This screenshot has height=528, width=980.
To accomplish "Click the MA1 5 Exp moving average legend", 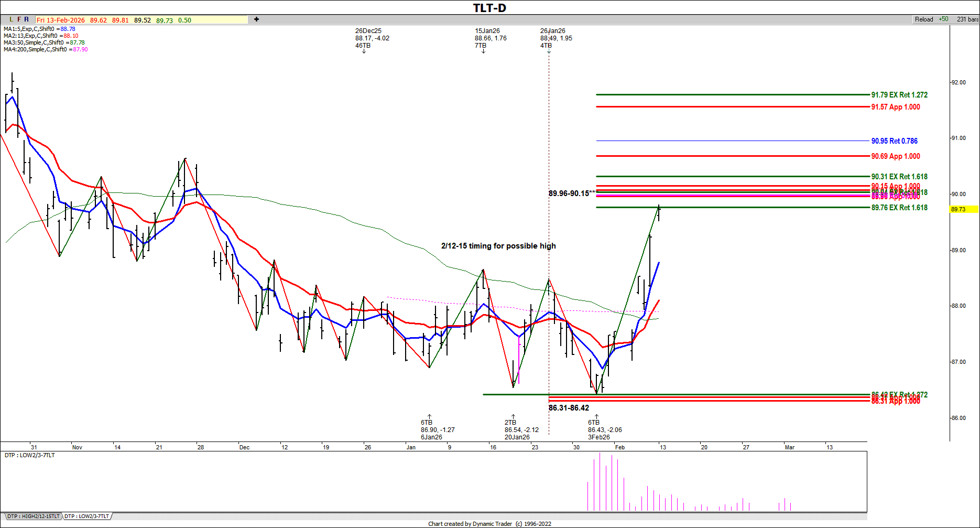I will tap(39, 29).
